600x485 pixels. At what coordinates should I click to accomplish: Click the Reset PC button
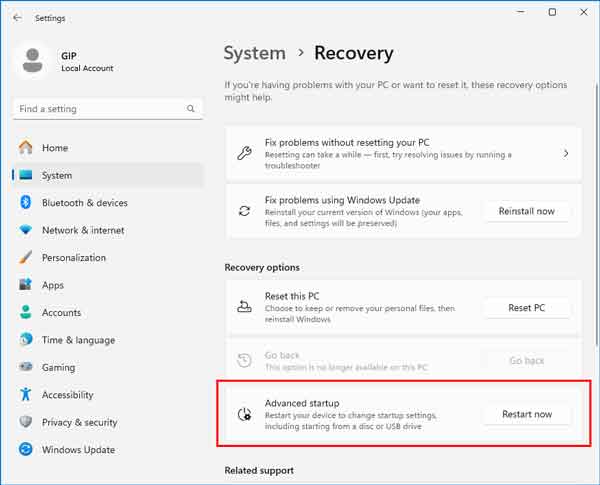[527, 308]
